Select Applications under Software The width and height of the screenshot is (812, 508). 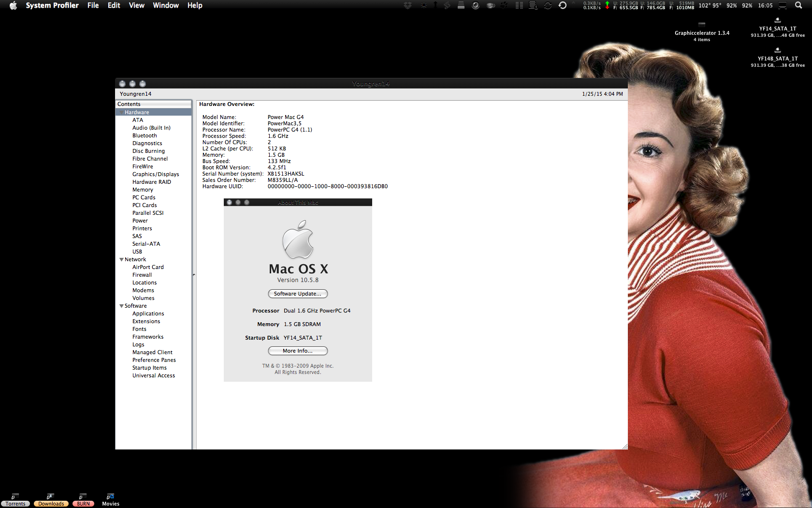[148, 314]
